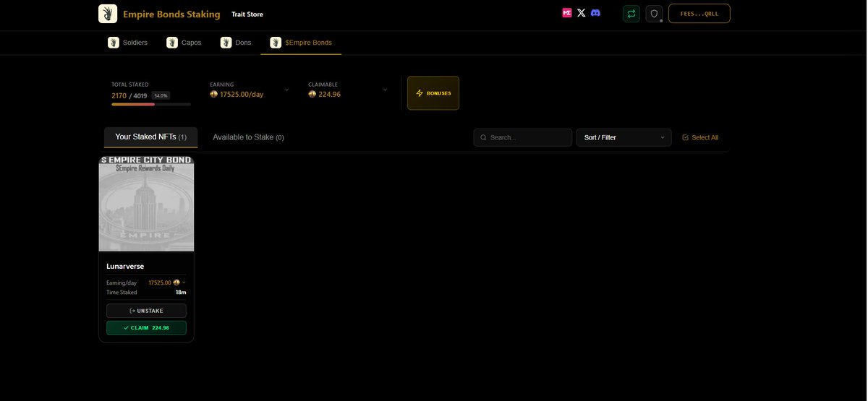Image resolution: width=868 pixels, height=401 pixels.
Task: Tick the Select All checkbox
Action: (685, 137)
